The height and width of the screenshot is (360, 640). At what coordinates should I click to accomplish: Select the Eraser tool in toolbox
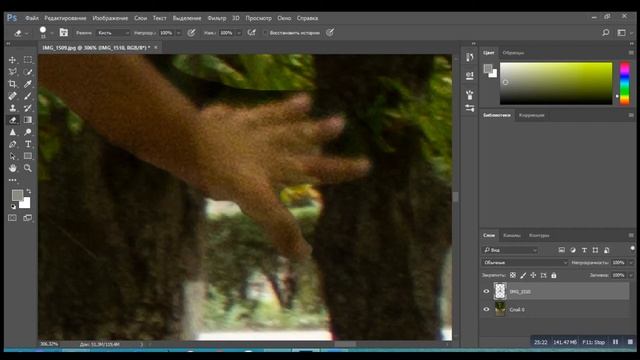pyautogui.click(x=13, y=120)
